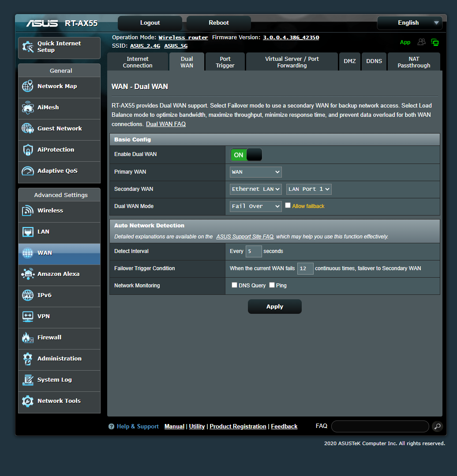This screenshot has height=476, width=457.
Task: Open the Port Trigger tab
Action: [225, 62]
